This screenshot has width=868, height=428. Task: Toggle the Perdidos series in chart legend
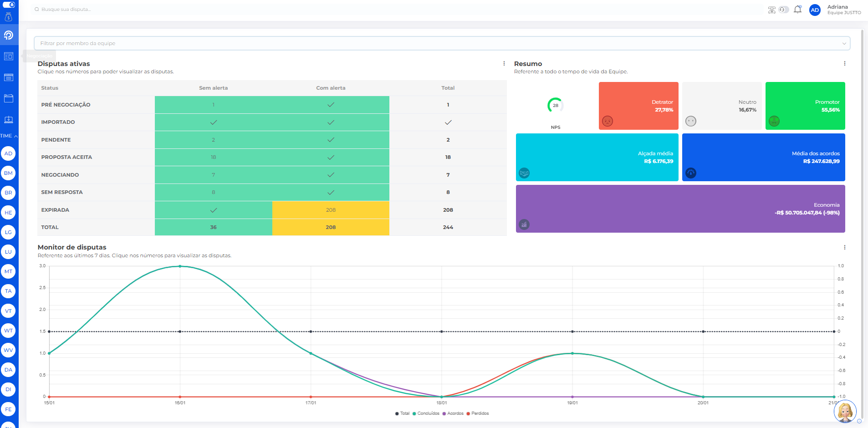click(x=477, y=413)
